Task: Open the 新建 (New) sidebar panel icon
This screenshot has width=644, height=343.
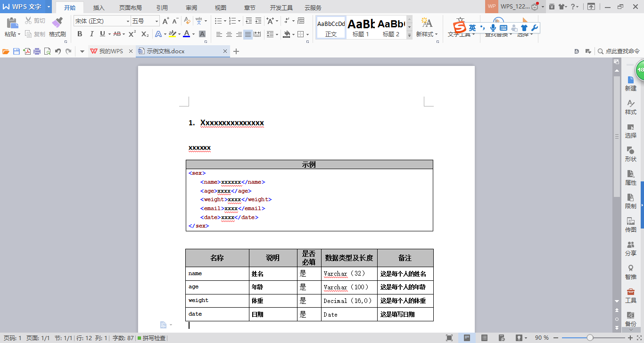Action: point(631,84)
